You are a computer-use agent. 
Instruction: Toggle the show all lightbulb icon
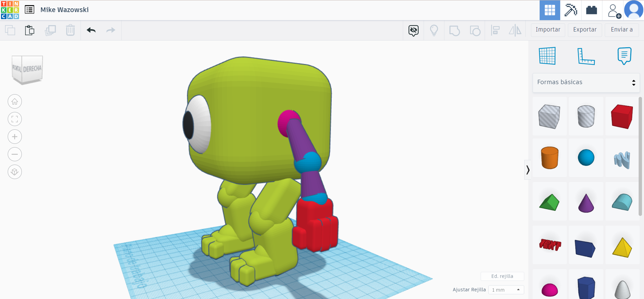(x=434, y=31)
